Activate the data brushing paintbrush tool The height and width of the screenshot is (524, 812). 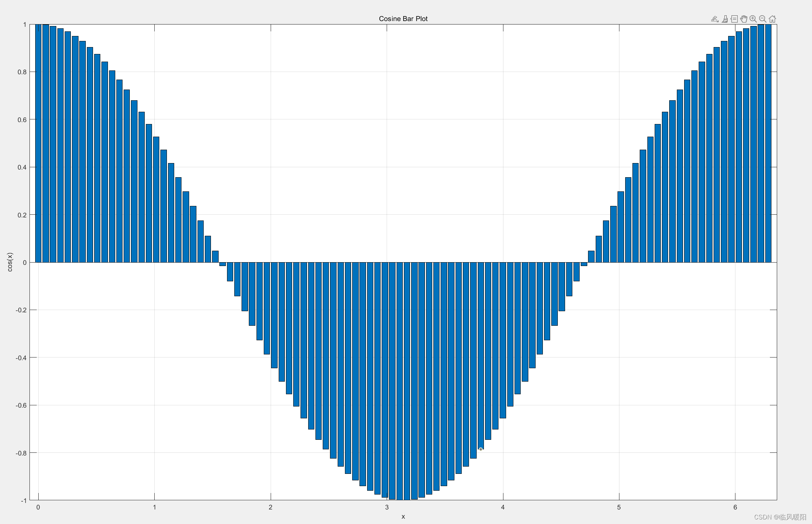click(725, 19)
